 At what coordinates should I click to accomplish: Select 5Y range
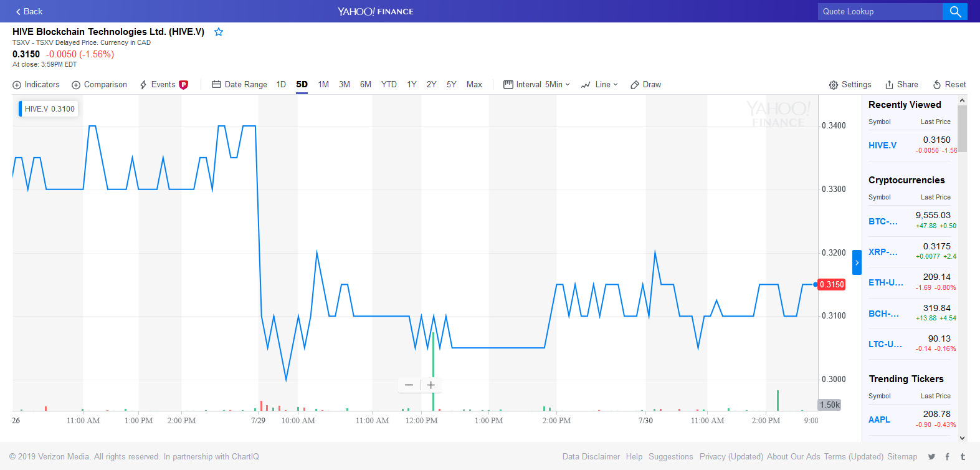click(452, 85)
